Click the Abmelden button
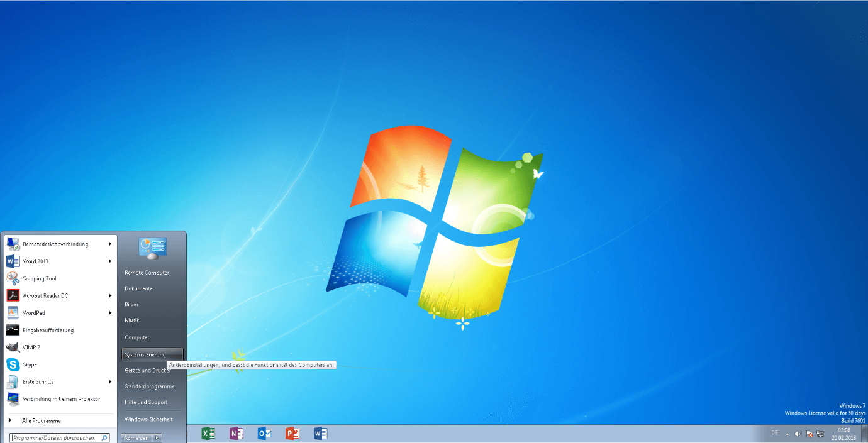 [137, 438]
